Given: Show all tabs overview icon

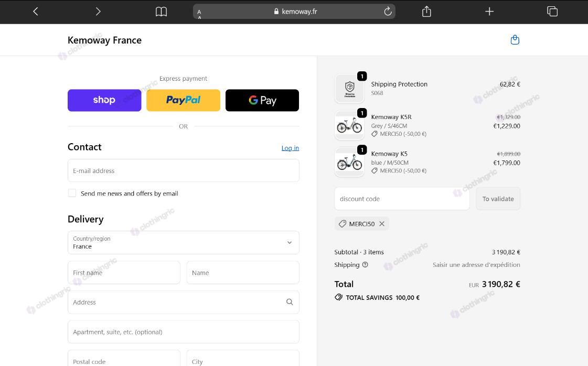Looking at the screenshot, I should pyautogui.click(x=552, y=12).
